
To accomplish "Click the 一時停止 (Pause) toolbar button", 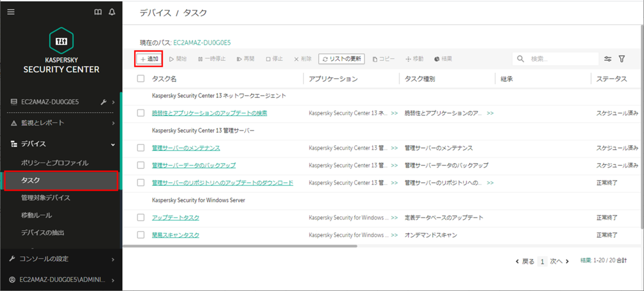I will (211, 59).
